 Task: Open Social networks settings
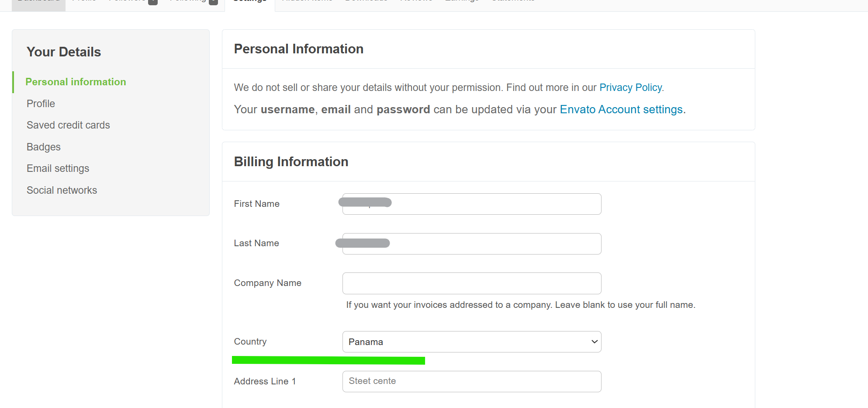tap(62, 190)
